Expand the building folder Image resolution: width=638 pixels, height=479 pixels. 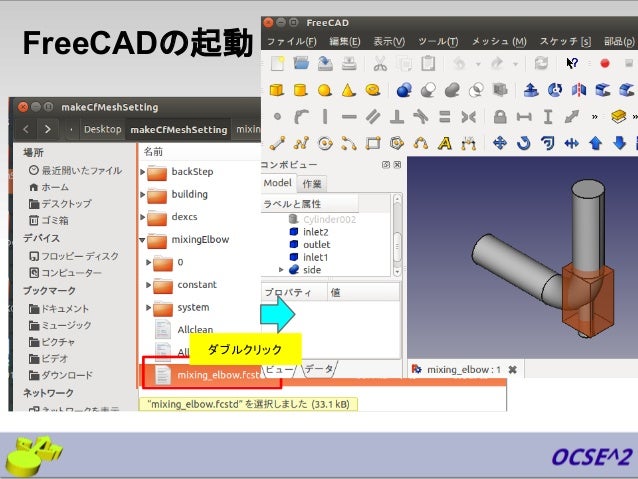[142, 195]
